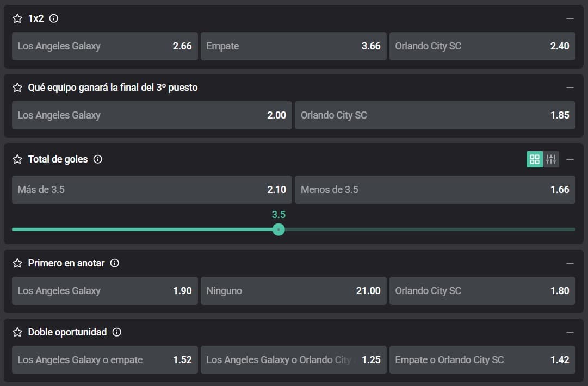Screen dimensions: 588x386
Task: Favorite the 1x2 market star
Action: pos(17,18)
